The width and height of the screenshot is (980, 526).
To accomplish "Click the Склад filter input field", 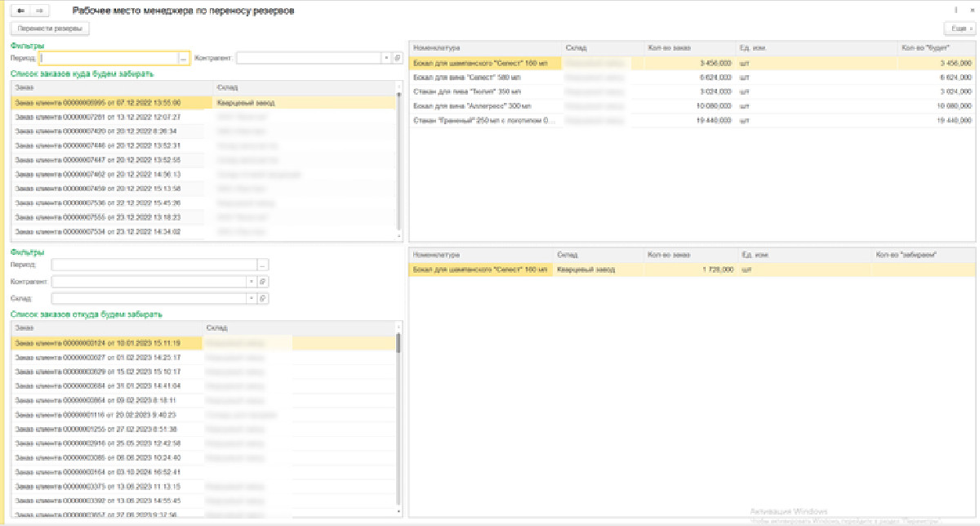I will (x=149, y=298).
